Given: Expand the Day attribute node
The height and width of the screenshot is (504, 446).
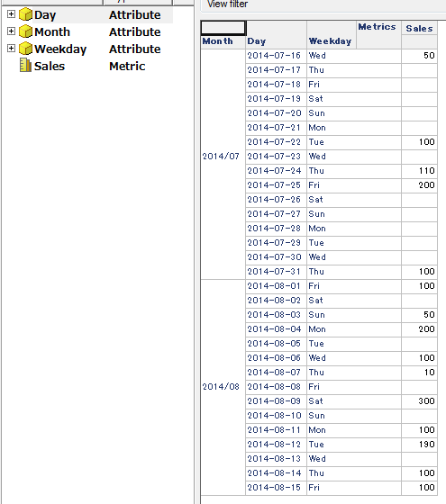Looking at the screenshot, I should (x=11, y=14).
